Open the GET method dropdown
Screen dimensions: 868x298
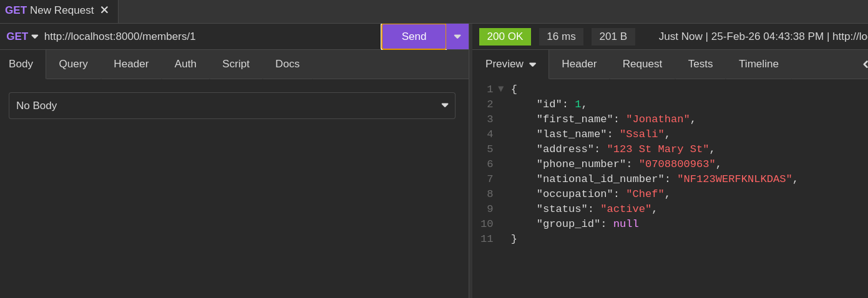22,37
